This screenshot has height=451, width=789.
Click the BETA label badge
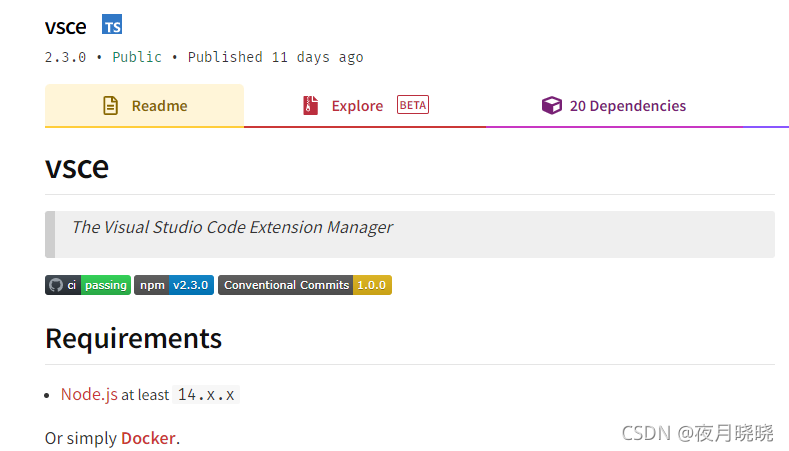point(413,105)
